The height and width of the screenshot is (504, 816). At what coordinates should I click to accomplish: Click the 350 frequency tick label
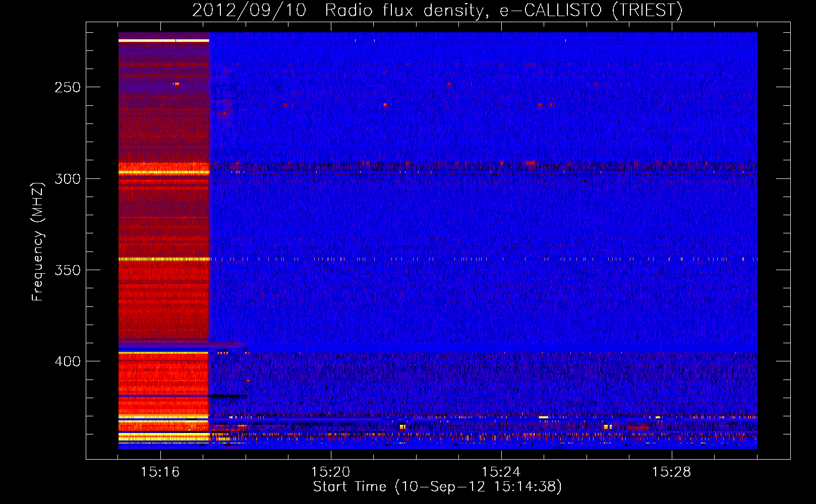(x=68, y=270)
